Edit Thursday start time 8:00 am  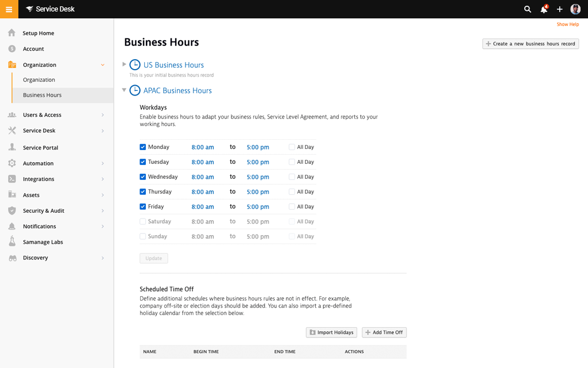(203, 192)
